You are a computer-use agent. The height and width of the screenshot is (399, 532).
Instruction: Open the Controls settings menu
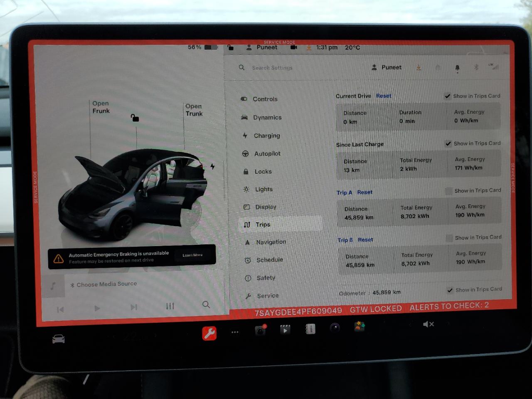tap(259, 99)
